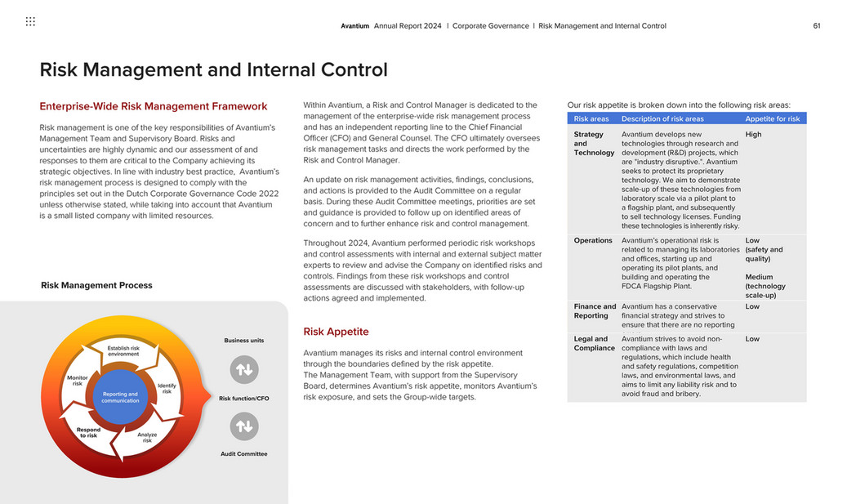Click the page number 61
This screenshot has height=504, width=847.
[817, 26]
